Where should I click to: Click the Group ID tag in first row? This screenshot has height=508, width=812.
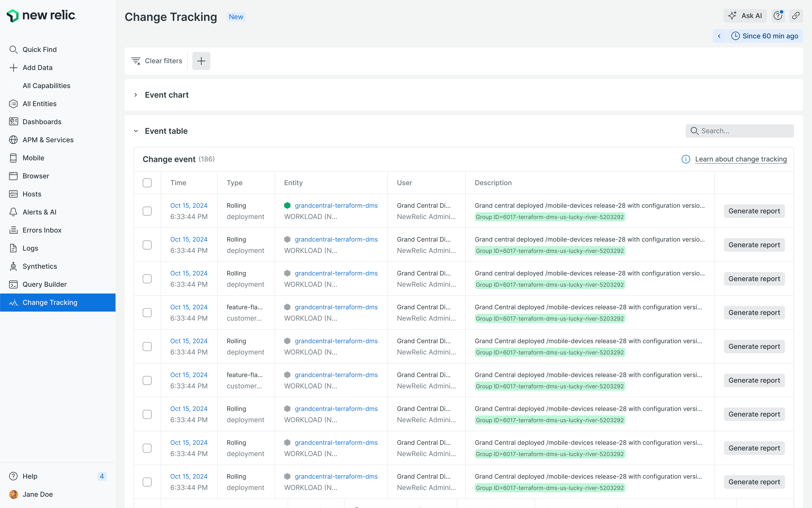(550, 217)
